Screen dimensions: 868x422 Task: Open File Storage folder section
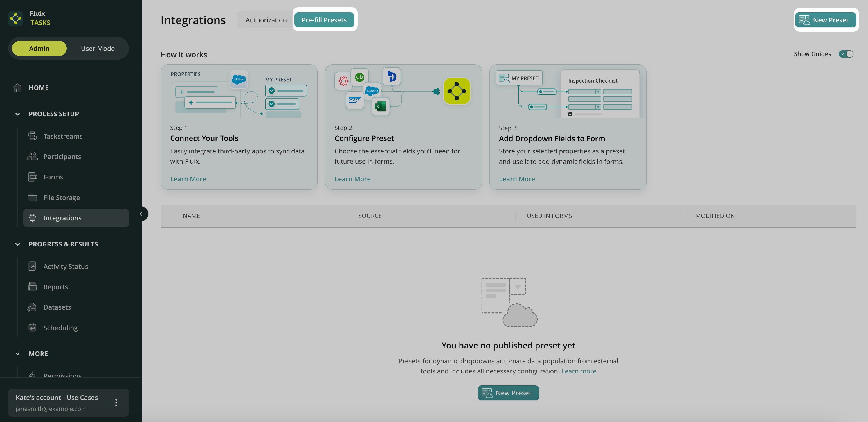[61, 198]
